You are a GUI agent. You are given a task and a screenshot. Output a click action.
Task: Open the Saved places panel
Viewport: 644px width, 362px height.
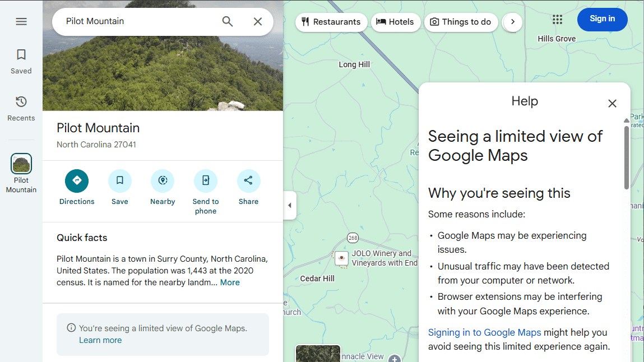pyautogui.click(x=21, y=61)
